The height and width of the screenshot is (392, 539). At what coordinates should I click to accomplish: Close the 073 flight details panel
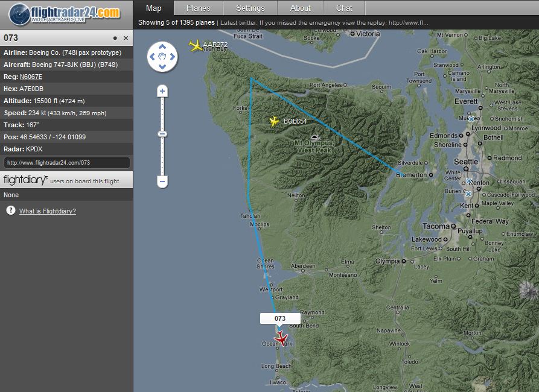(126, 38)
